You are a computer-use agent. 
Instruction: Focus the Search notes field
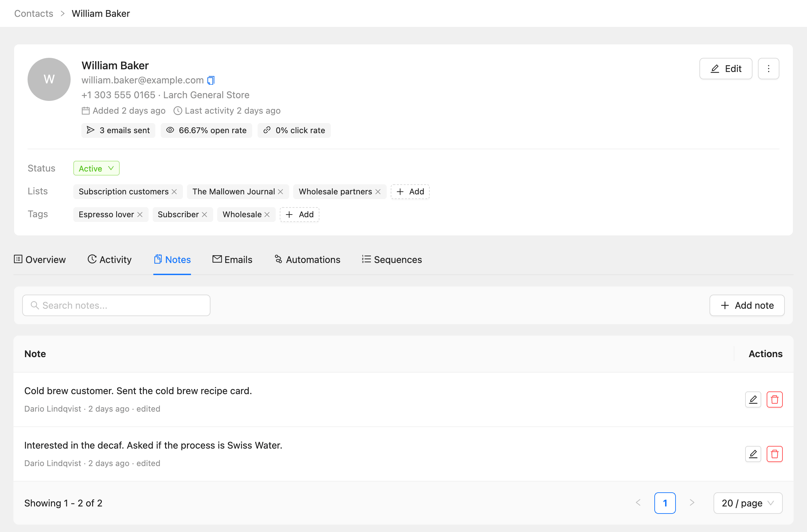[x=116, y=305]
